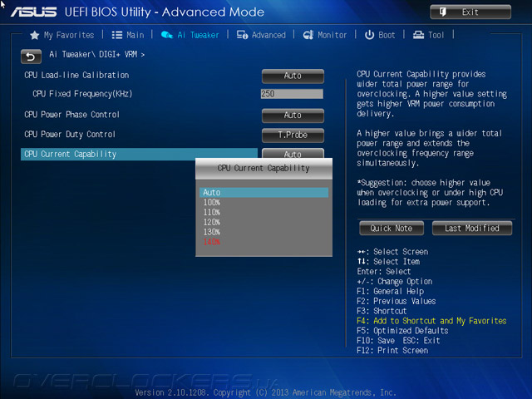Click the F2: Previous Values hint

click(396, 301)
